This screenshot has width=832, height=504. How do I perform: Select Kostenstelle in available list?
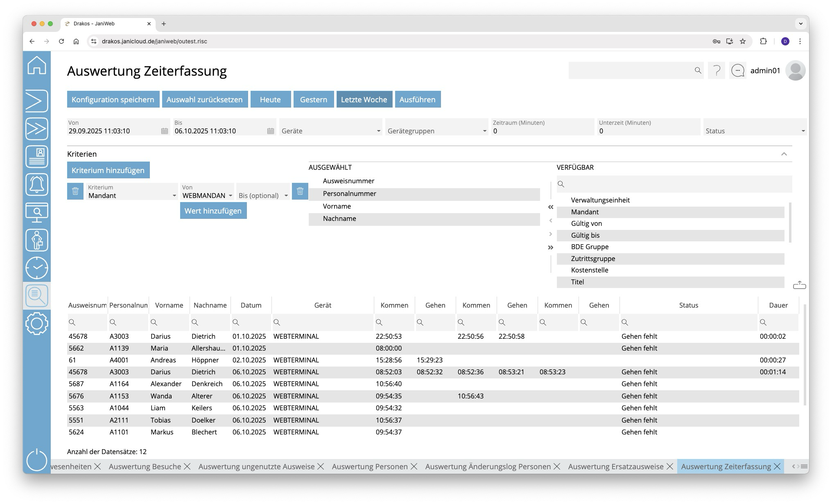tap(589, 270)
